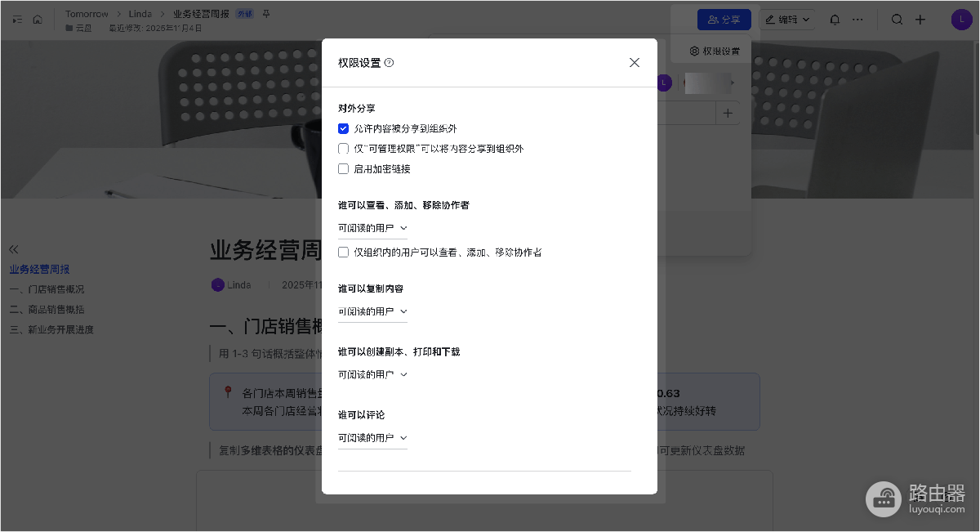The image size is (980, 532).
Task: Click 权限设置 in the share panel
Action: [715, 51]
